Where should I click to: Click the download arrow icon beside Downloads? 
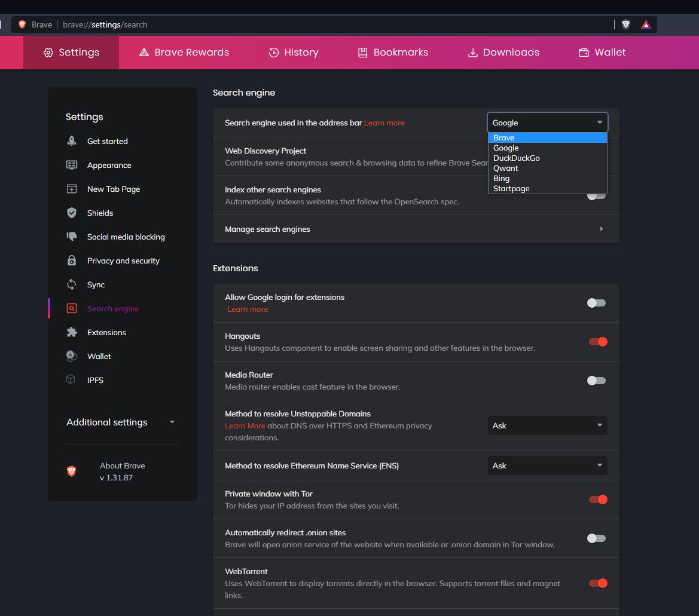pos(472,53)
